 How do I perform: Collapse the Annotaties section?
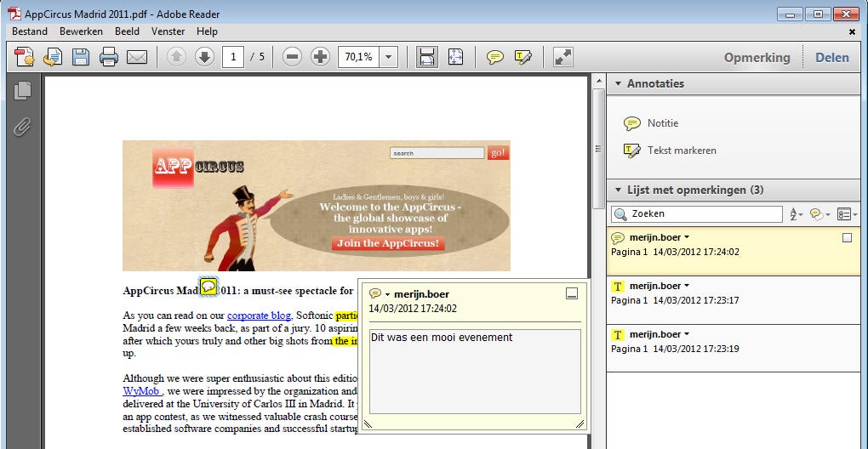coord(618,83)
